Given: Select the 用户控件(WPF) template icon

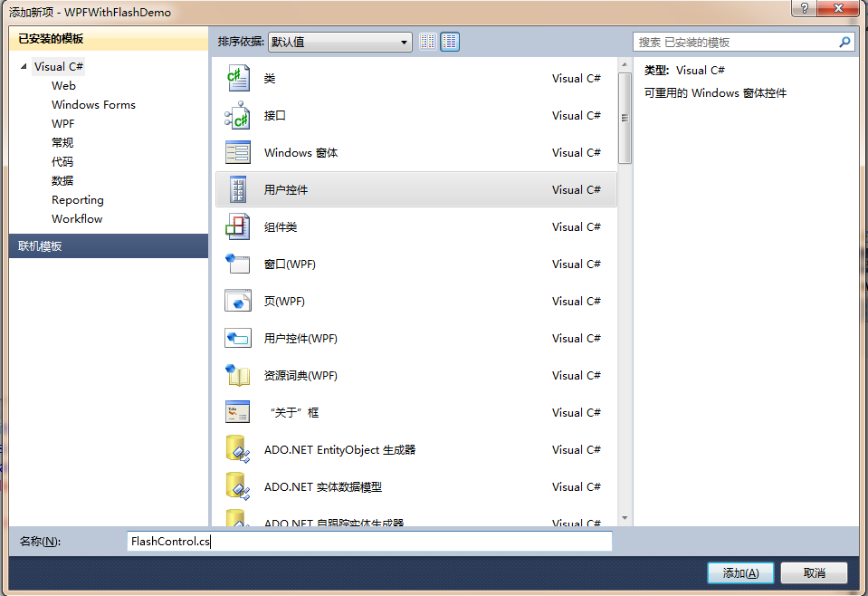Looking at the screenshot, I should (238, 338).
